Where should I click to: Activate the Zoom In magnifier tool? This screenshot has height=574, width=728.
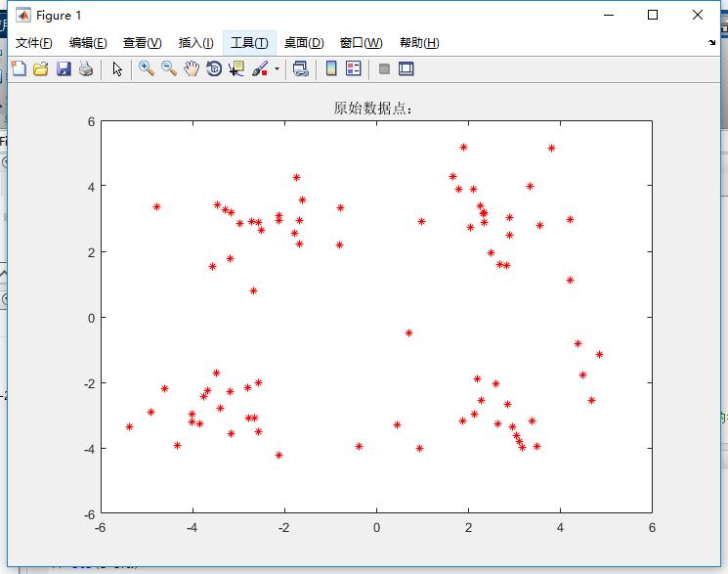pos(147,68)
